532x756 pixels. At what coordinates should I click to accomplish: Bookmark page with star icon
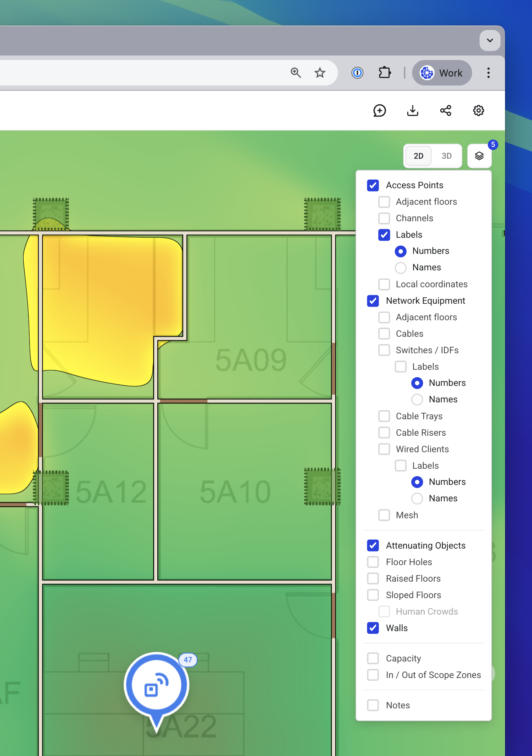pyautogui.click(x=320, y=73)
